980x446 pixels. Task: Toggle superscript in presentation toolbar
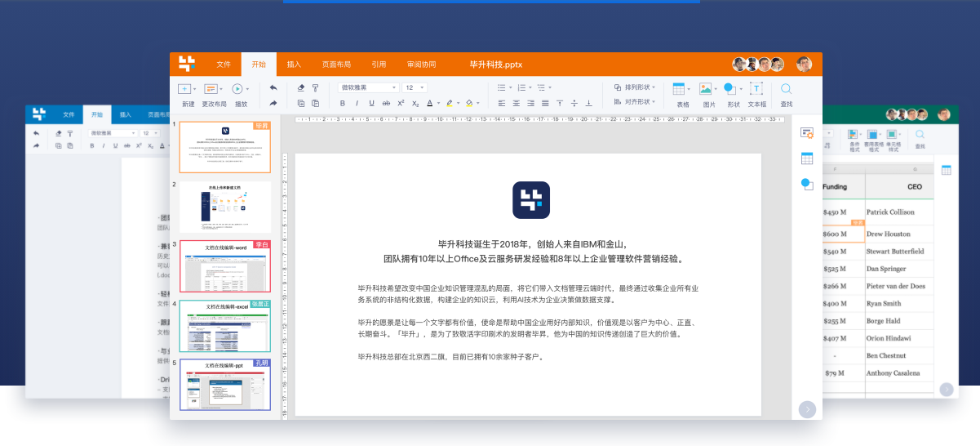(401, 103)
